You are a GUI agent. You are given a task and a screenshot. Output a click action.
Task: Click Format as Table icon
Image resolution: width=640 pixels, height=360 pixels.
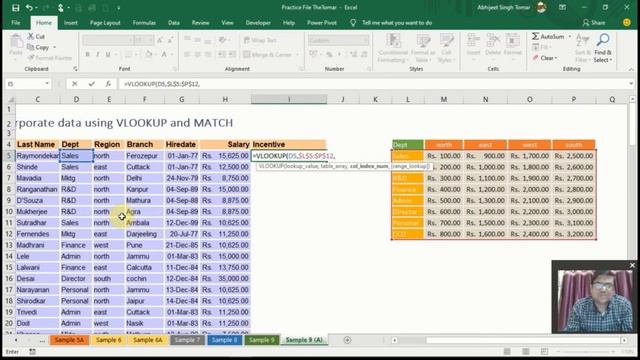pyautogui.click(x=423, y=41)
